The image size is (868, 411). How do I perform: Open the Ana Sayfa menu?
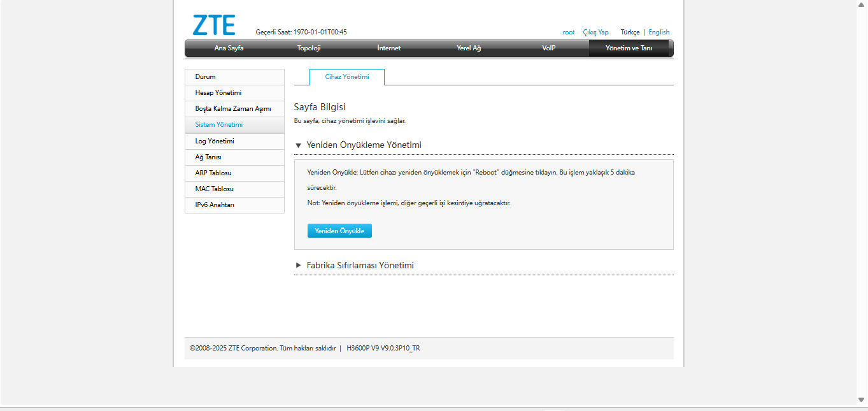[229, 48]
